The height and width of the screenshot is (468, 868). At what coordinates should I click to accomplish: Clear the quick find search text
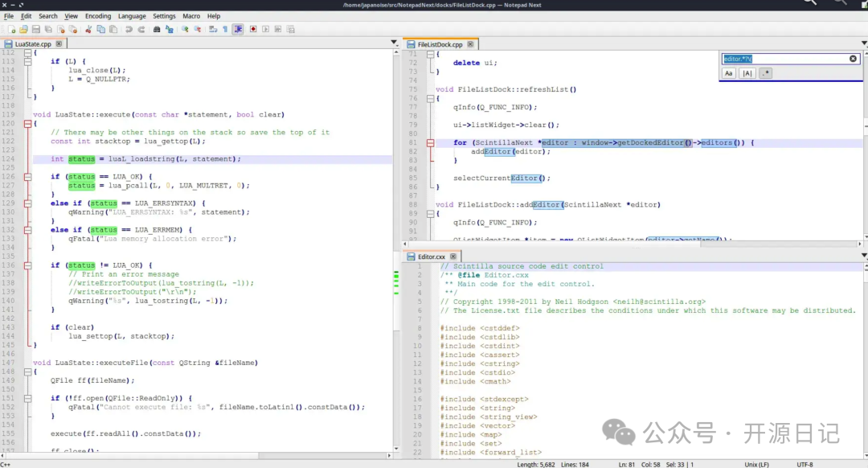pyautogui.click(x=853, y=59)
